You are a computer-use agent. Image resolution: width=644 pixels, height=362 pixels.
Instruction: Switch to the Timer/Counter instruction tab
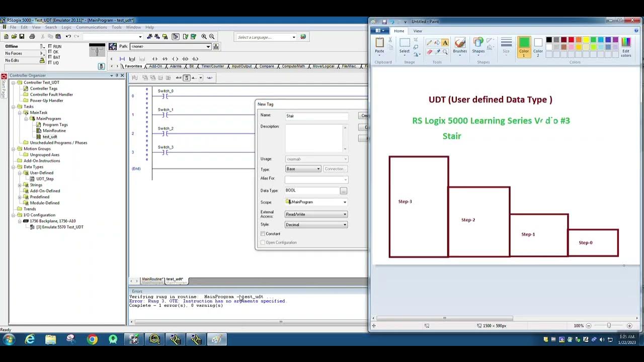click(213, 66)
